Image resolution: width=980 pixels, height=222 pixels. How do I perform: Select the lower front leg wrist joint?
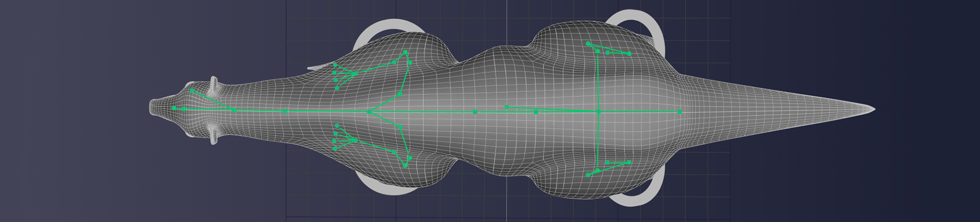[356, 140]
